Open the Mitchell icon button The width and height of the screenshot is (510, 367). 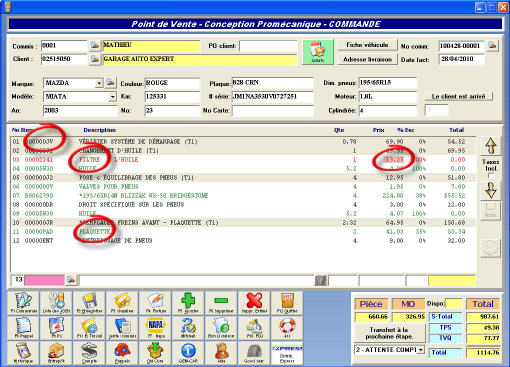pyautogui.click(x=188, y=328)
